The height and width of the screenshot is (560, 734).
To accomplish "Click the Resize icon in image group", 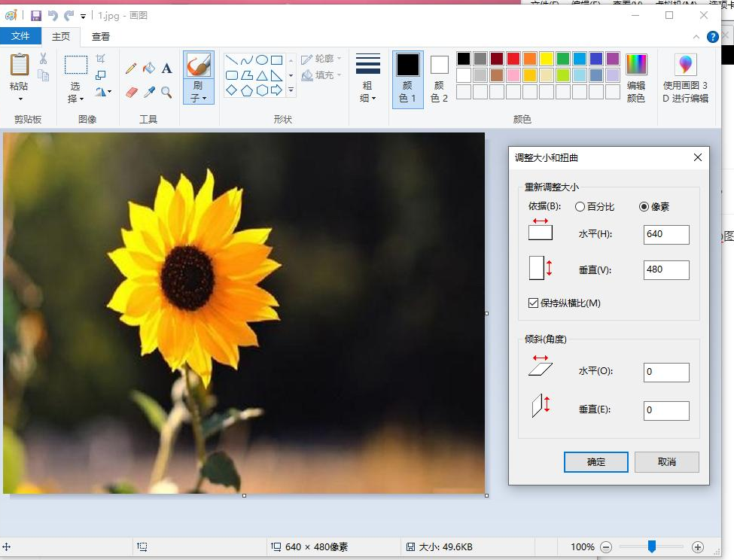I will (101, 75).
